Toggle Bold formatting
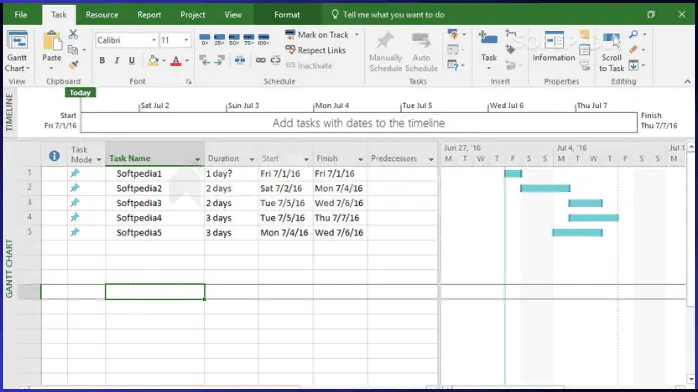Image resolution: width=698 pixels, height=392 pixels. [x=102, y=61]
